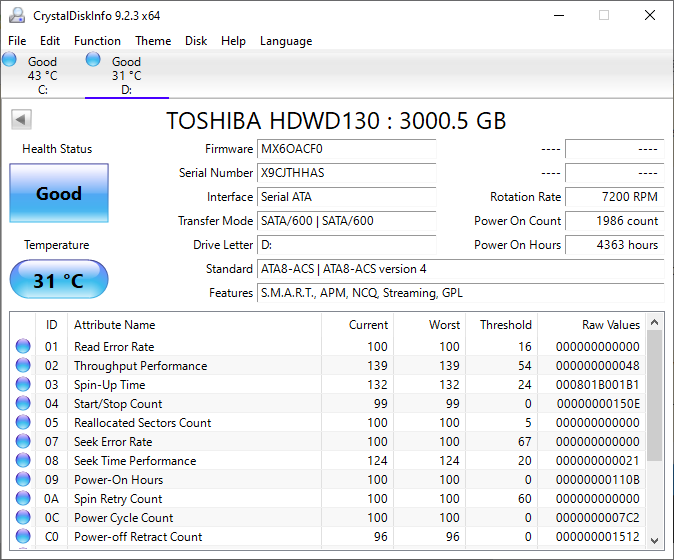Click the status circle for Power-On Hours row
The image size is (674, 560).
click(x=23, y=479)
